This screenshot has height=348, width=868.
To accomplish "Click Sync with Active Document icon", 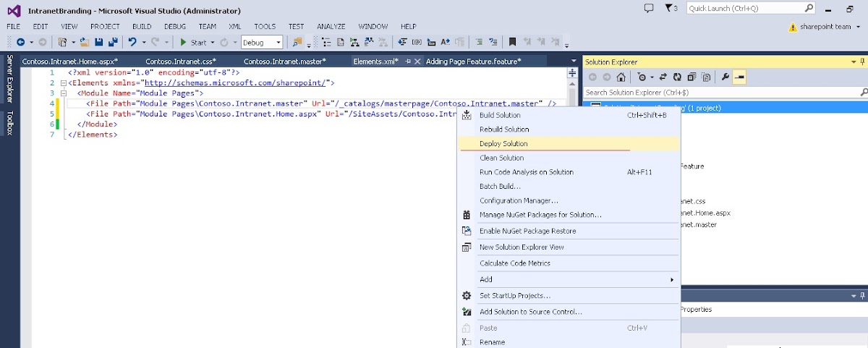I will pos(663,77).
